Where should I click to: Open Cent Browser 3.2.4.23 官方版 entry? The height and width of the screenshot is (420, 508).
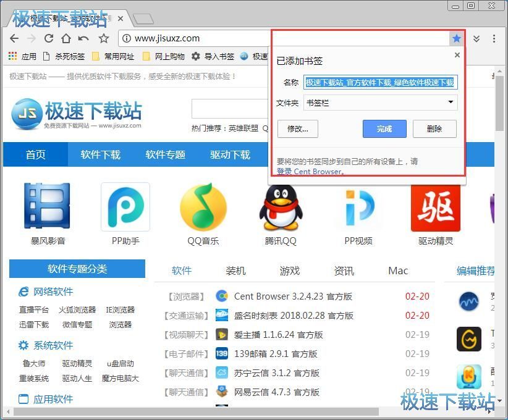[x=293, y=296]
